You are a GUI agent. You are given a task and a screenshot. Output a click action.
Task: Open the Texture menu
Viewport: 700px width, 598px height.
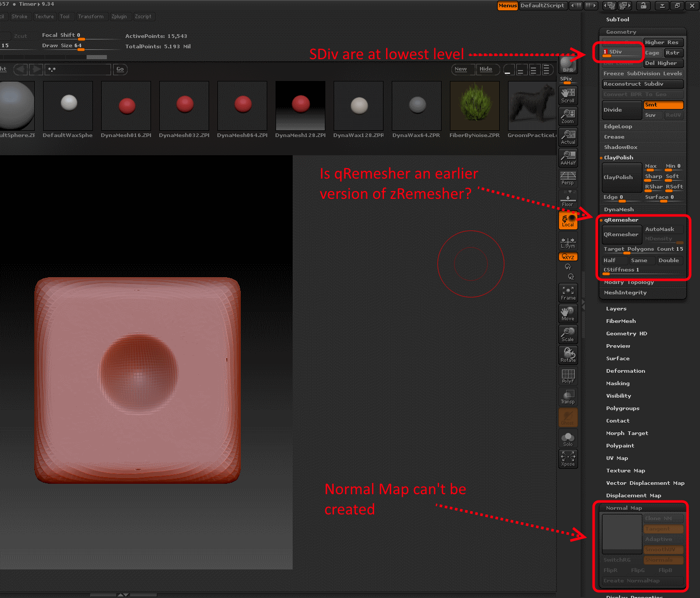[x=45, y=17]
